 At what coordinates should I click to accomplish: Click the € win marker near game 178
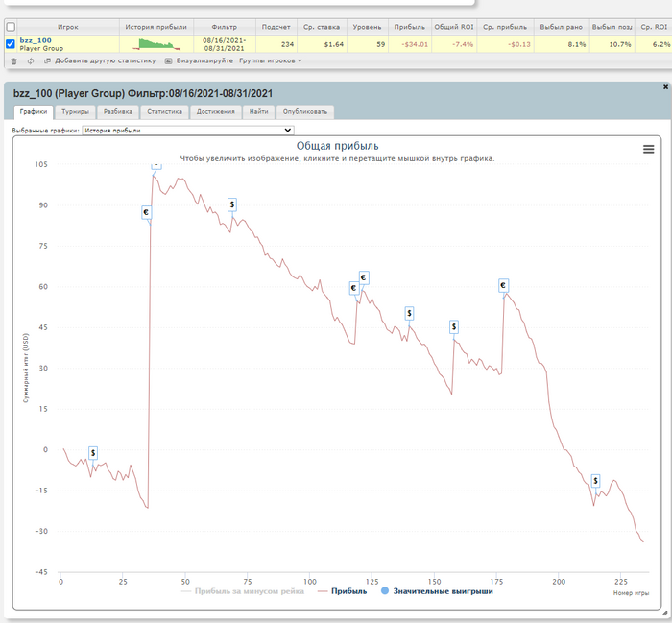click(x=503, y=285)
